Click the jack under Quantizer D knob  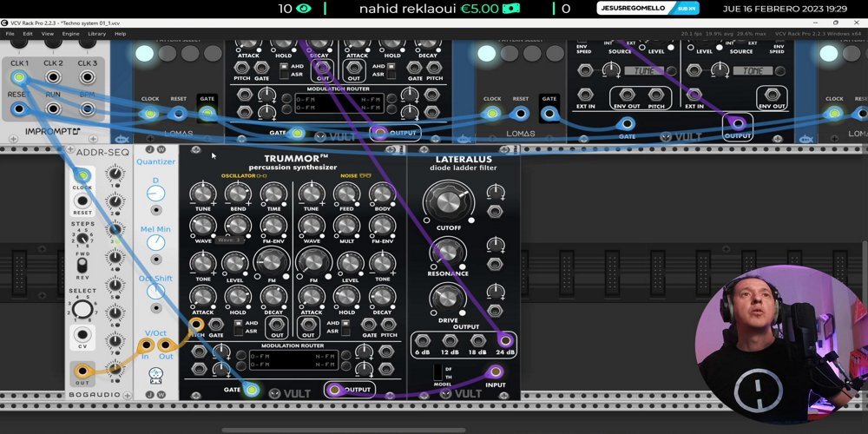point(156,210)
